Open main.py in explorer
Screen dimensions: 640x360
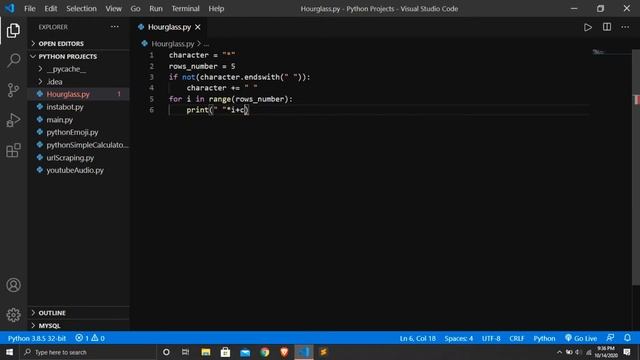coord(79,120)
